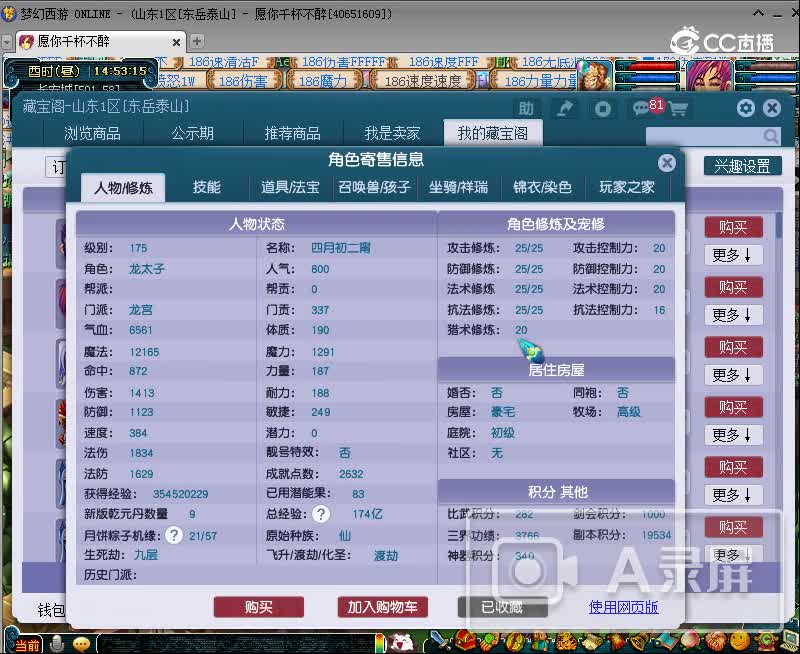Switch to 坐骑/祥瑞 tab
The height and width of the screenshot is (654, 800).
(x=458, y=187)
